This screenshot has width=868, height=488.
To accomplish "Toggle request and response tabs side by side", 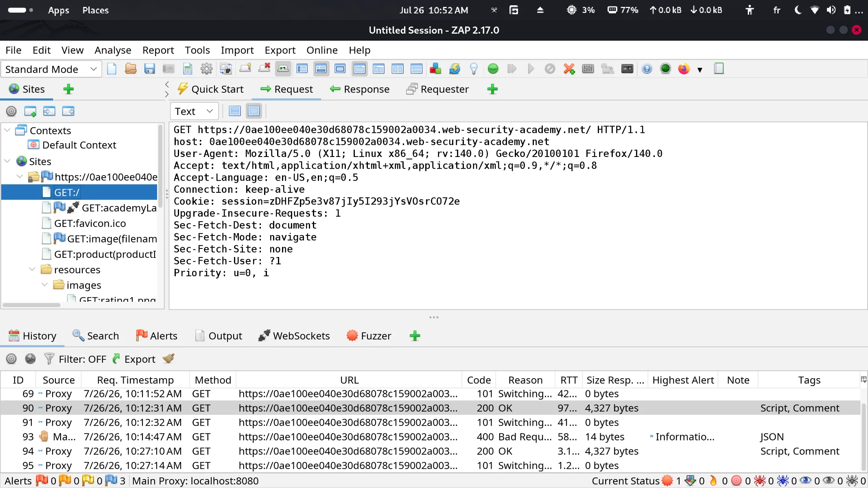I will [x=398, y=69].
